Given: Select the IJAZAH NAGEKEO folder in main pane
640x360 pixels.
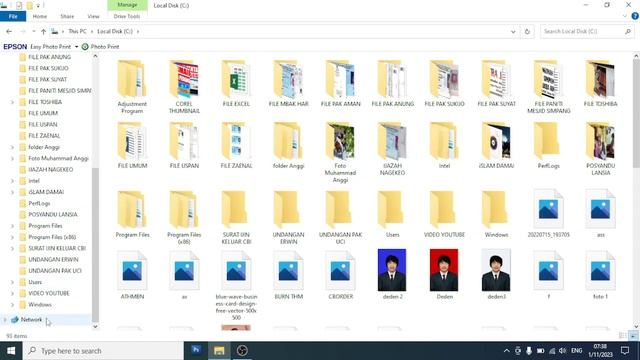Looking at the screenshot, I should click(393, 149).
